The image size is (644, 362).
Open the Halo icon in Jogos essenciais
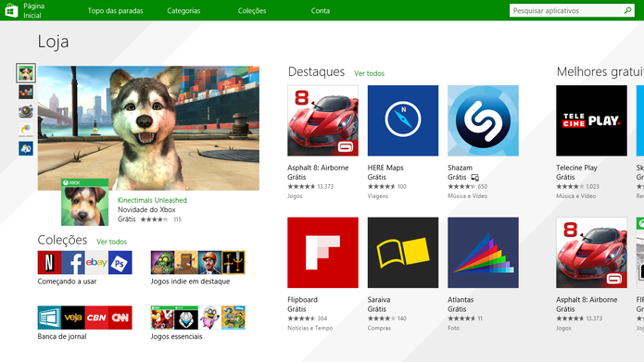186,318
